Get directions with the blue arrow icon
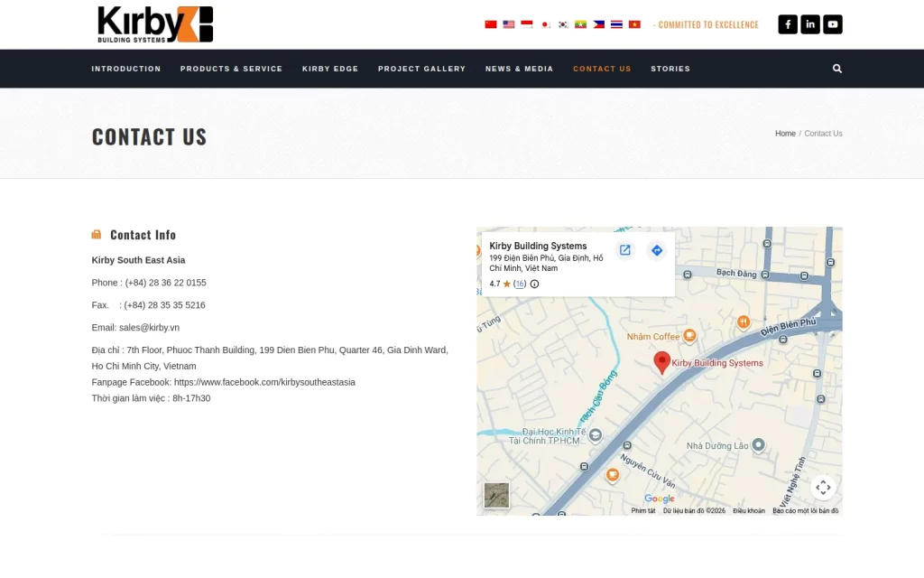The image size is (924, 578). [x=657, y=250]
